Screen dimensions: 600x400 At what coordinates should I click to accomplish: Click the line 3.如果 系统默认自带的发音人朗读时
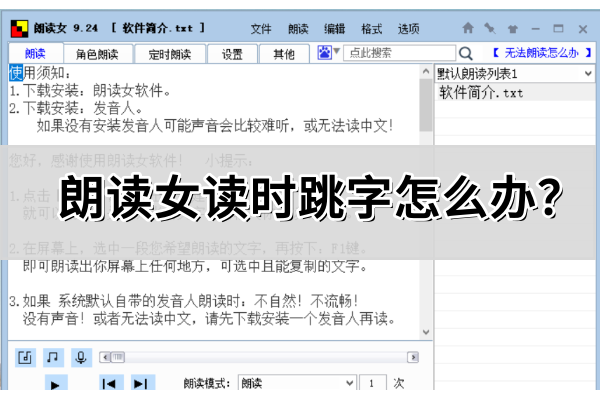click(x=184, y=301)
